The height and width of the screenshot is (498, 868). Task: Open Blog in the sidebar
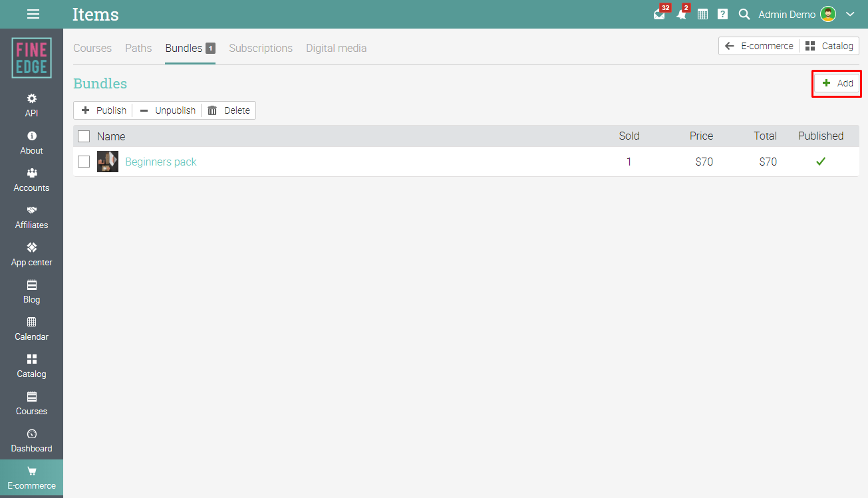pyautogui.click(x=31, y=291)
